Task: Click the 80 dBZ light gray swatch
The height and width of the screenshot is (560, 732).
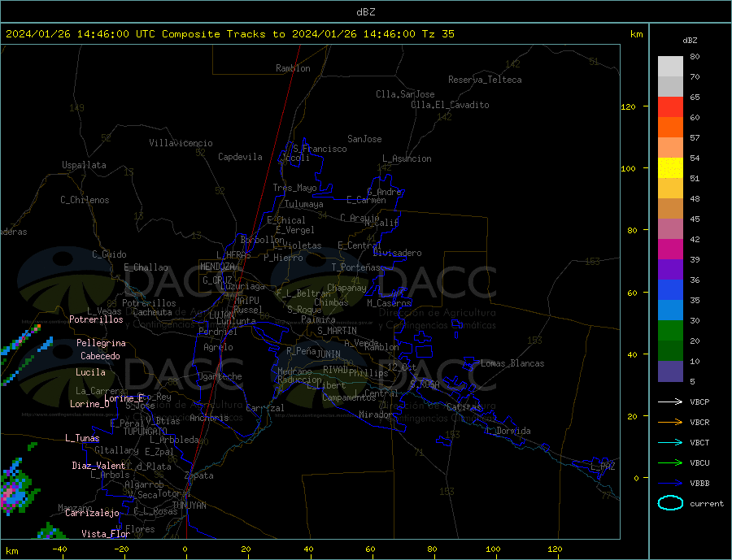Action: pyautogui.click(x=670, y=66)
